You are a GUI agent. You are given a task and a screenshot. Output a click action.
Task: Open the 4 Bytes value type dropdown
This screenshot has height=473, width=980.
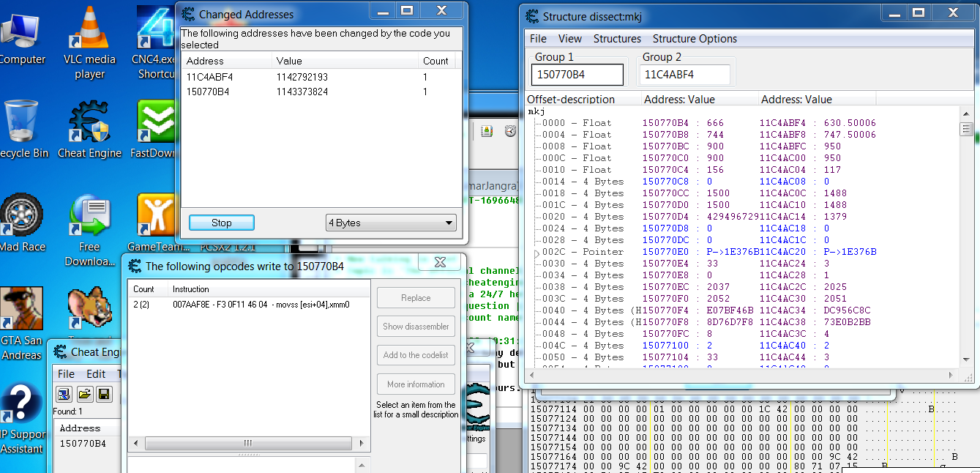click(x=391, y=223)
